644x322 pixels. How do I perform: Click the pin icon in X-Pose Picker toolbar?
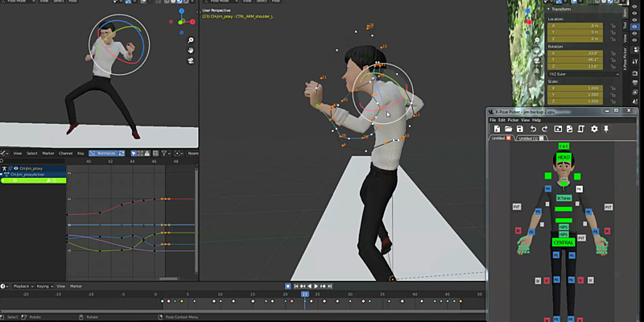point(606,129)
